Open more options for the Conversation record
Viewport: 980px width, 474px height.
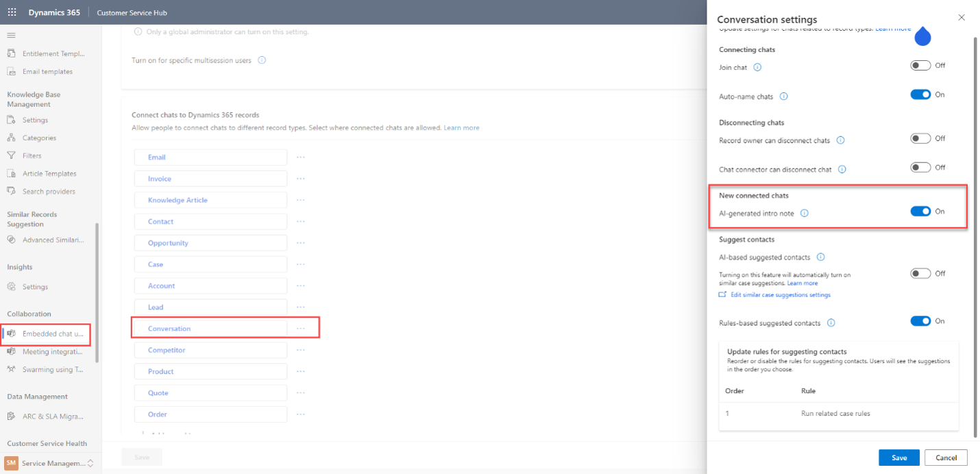300,328
